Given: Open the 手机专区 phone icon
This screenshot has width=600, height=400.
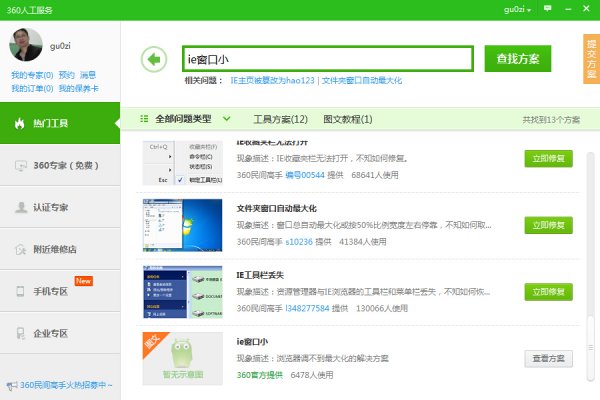Looking at the screenshot, I should (19, 291).
